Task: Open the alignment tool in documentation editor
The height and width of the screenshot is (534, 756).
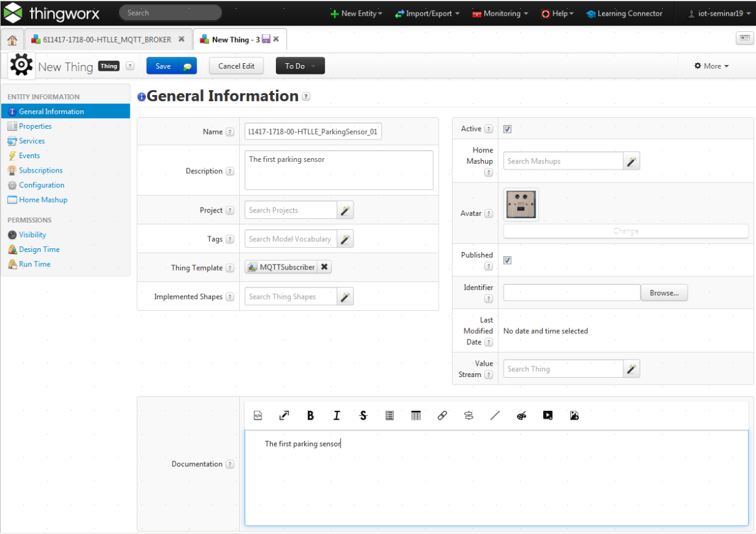Action: (469, 415)
